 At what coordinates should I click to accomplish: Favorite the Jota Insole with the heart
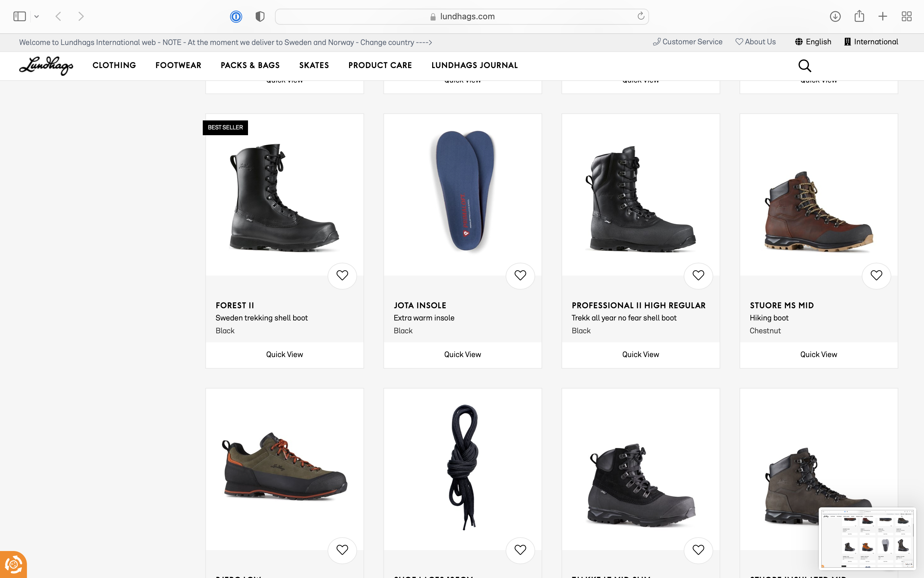point(520,276)
